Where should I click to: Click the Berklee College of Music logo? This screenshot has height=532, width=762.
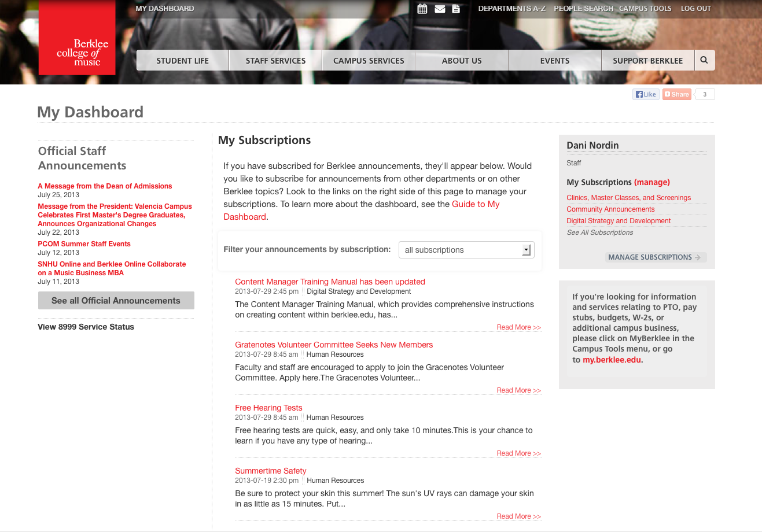click(77, 38)
